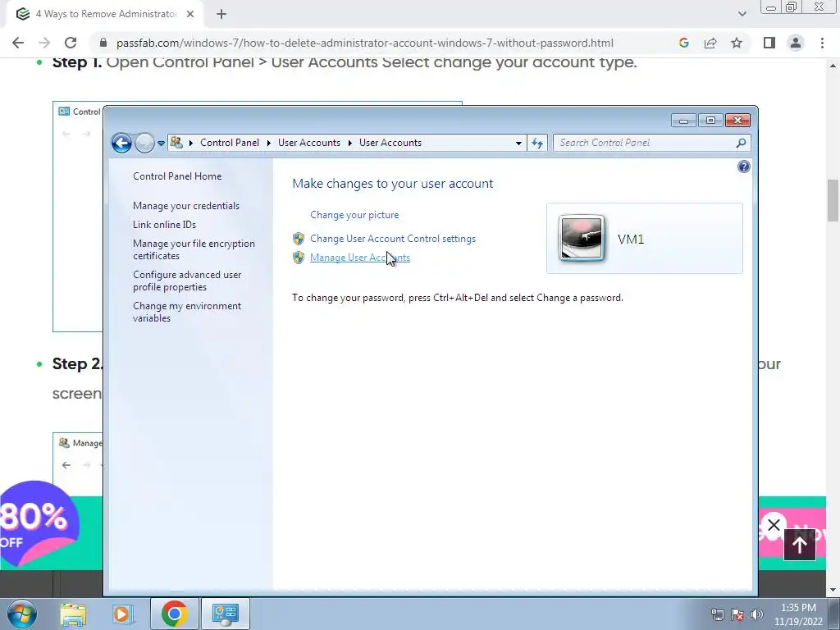This screenshot has height=630, width=840.
Task: Click the shield icon beside Manage User Accounts
Action: coord(299,258)
